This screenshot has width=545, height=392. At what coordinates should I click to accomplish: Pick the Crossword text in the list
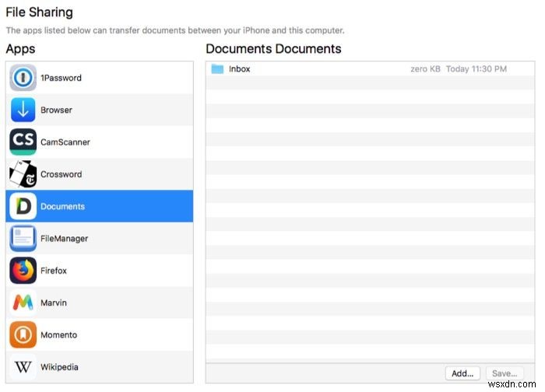coord(62,174)
